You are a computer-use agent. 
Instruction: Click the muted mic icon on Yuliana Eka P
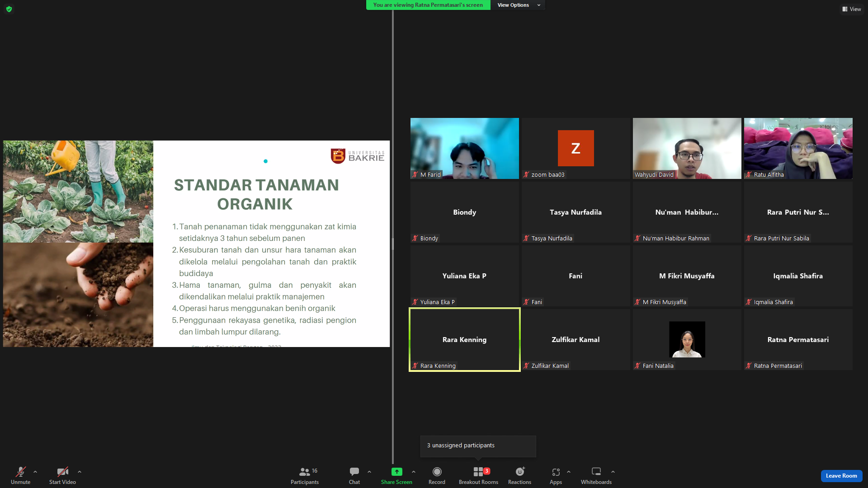(x=415, y=302)
